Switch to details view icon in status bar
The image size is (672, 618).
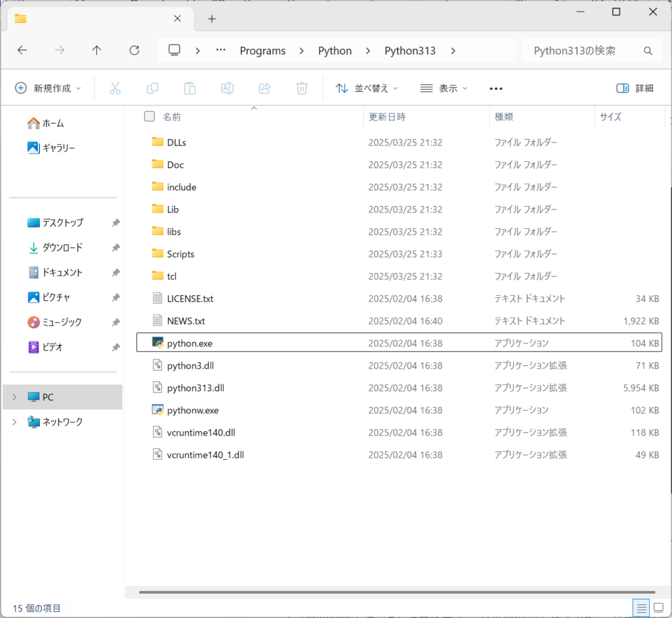(642, 608)
